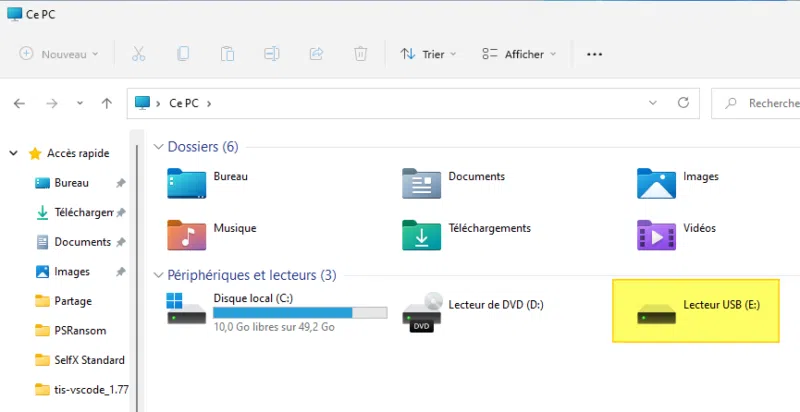This screenshot has height=412, width=800.
Task: Click the Copy icon in toolbar
Action: [183, 54]
